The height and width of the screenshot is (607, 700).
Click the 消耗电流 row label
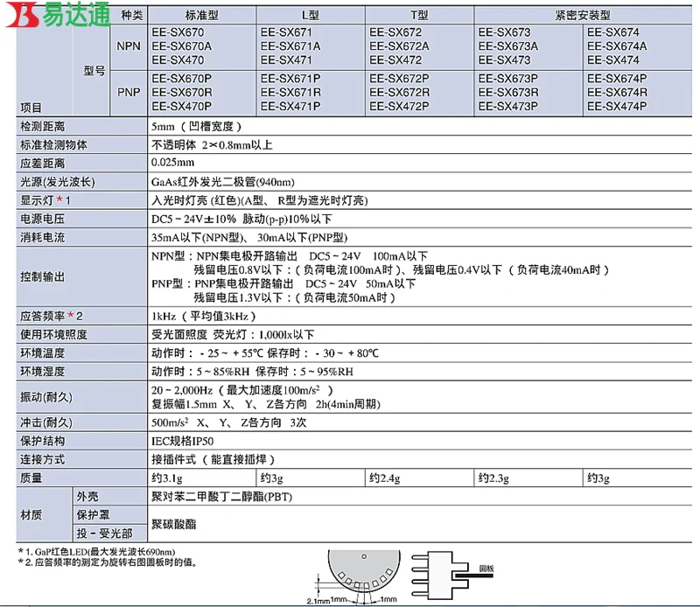42,237
